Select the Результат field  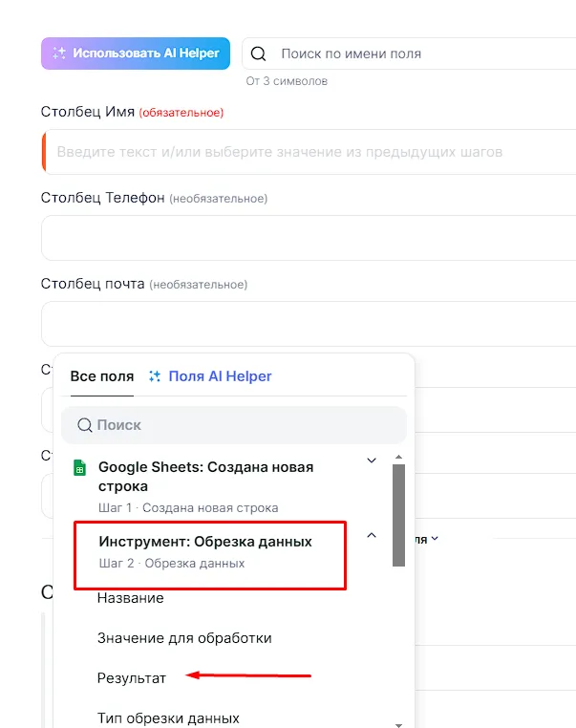132,678
